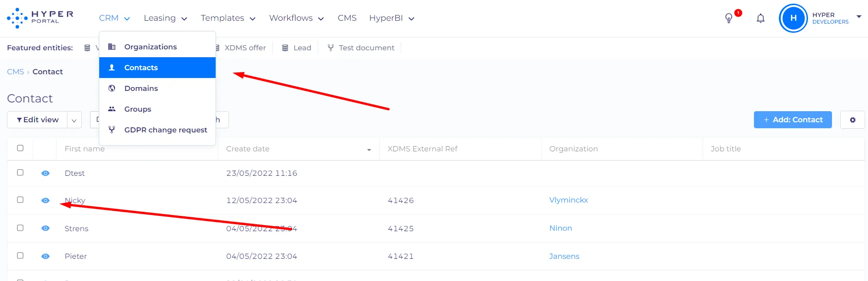Open the Vlyminckx organization link

568,200
